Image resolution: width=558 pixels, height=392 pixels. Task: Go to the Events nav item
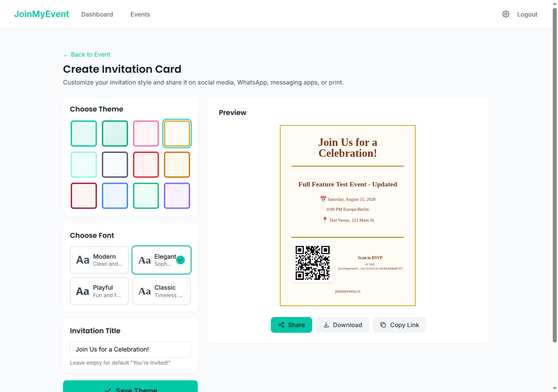pyautogui.click(x=140, y=14)
